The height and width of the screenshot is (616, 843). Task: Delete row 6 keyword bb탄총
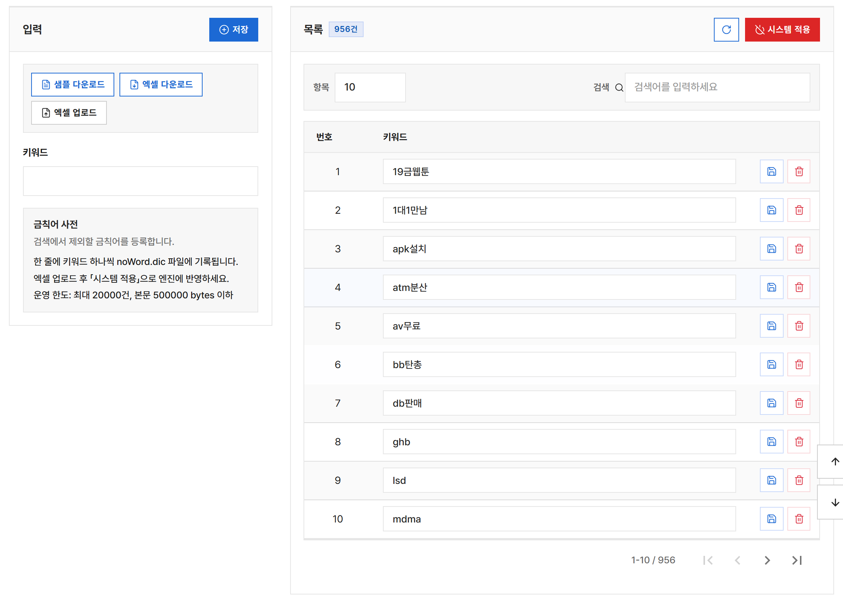pyautogui.click(x=798, y=365)
